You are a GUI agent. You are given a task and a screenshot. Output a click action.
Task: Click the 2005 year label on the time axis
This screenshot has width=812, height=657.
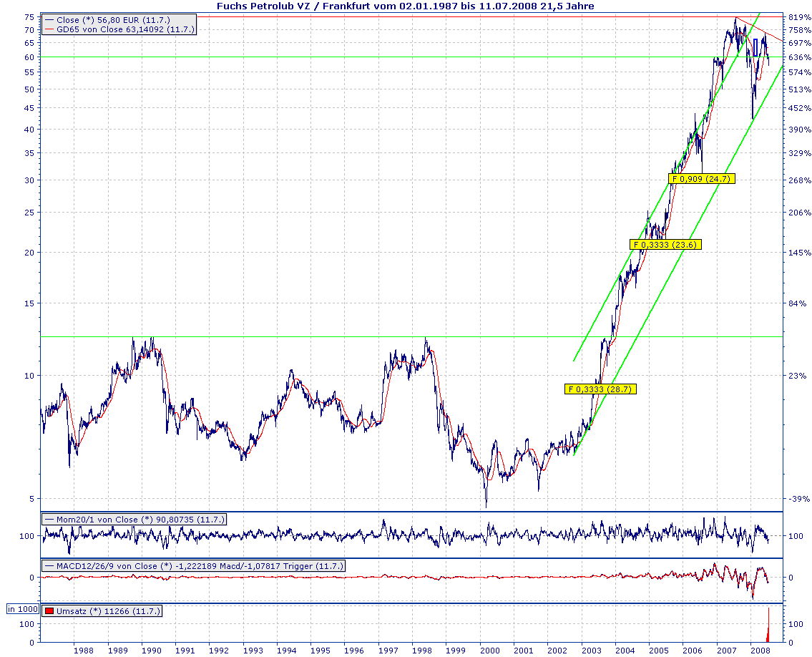[658, 651]
